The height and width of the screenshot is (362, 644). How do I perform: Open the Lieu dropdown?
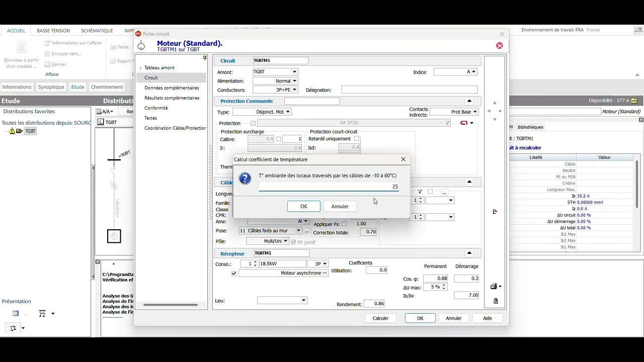pyautogui.click(x=303, y=301)
